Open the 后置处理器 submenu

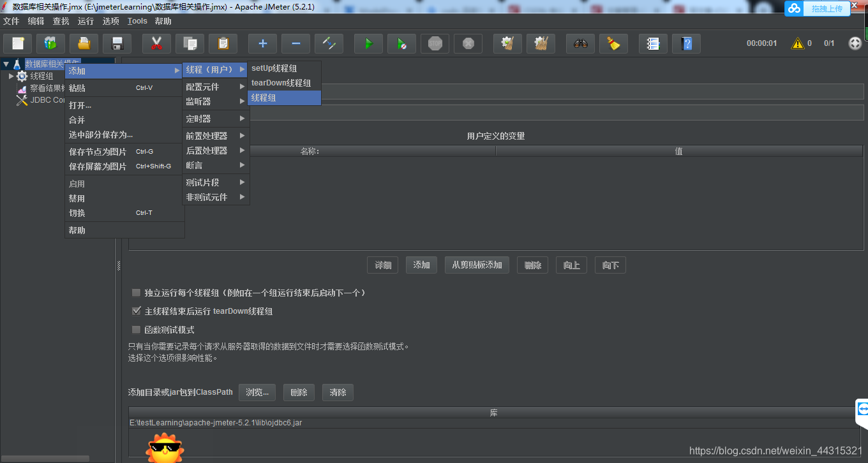(216, 151)
